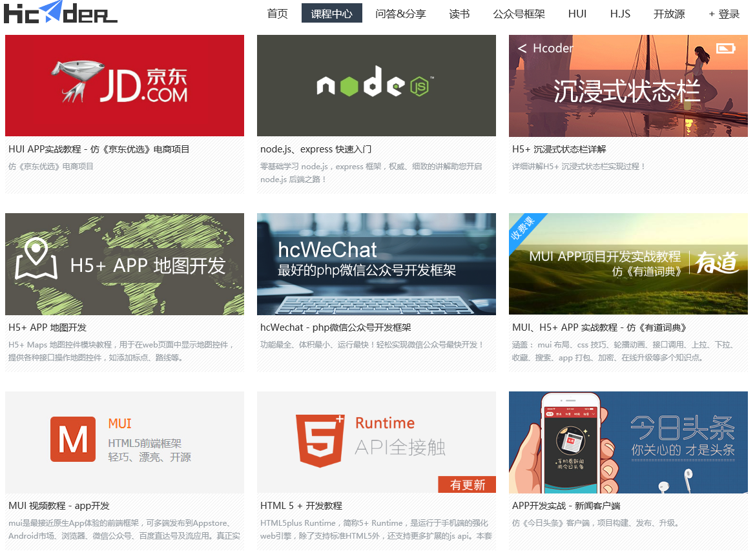Click description starting 仿《今日头条》客户端

(x=595, y=523)
